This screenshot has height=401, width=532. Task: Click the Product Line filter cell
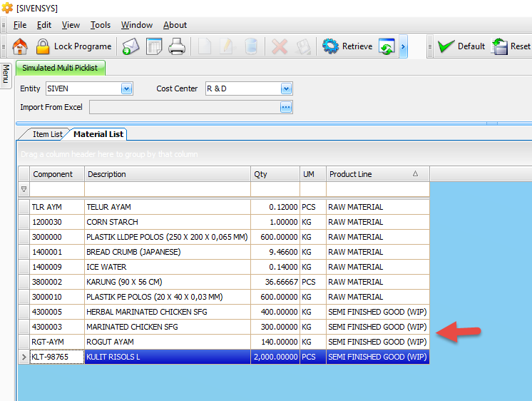tap(378, 189)
